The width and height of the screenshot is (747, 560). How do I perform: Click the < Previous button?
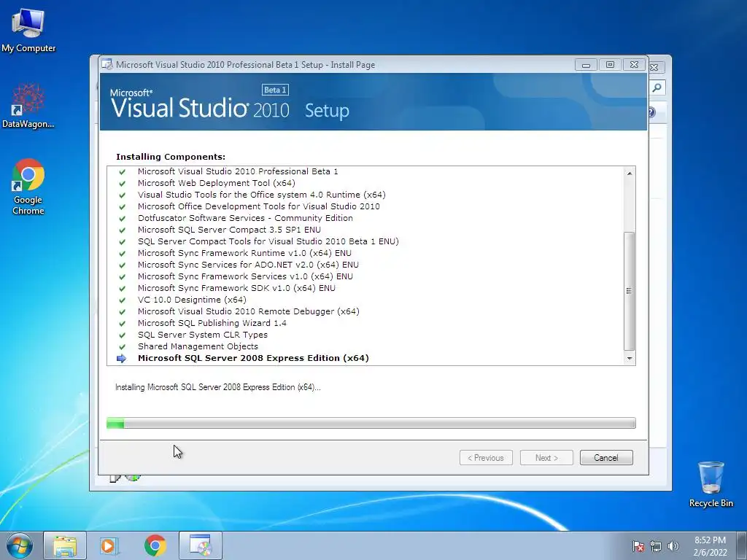486,458
